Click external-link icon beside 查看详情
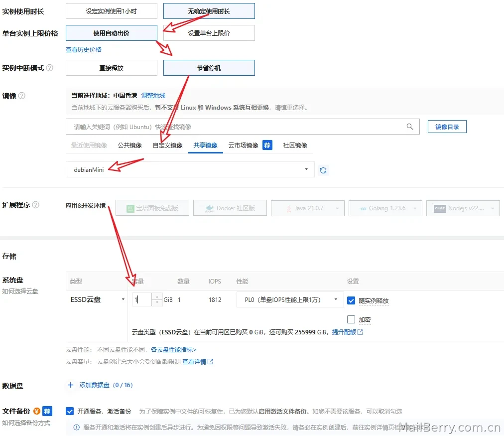504x436 pixels. coord(211,361)
